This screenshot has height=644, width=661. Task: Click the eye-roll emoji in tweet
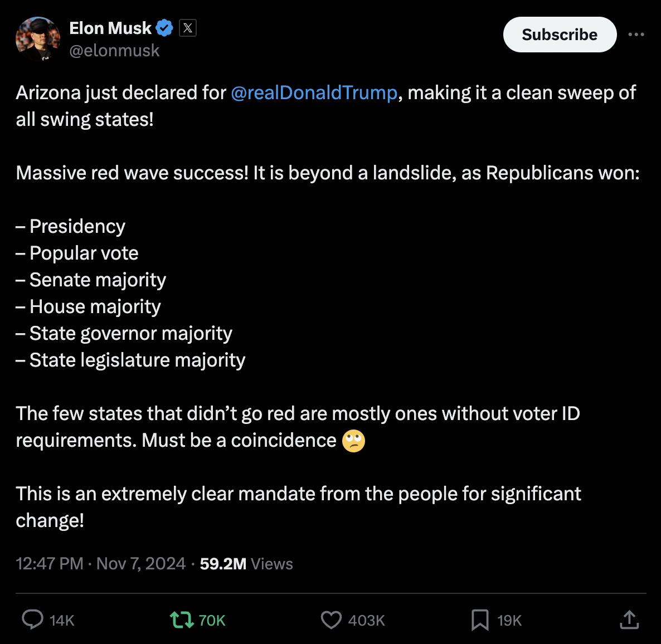coord(354,441)
